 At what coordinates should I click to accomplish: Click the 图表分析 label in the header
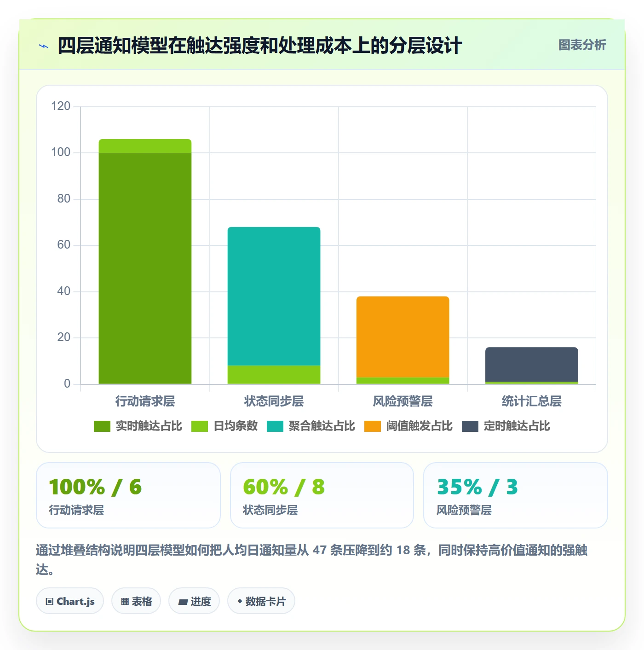582,45
